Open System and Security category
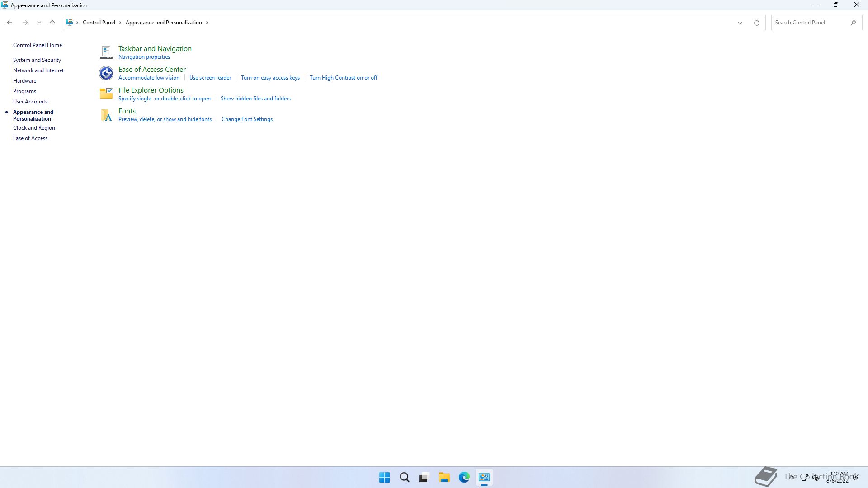868x488 pixels. tap(37, 60)
